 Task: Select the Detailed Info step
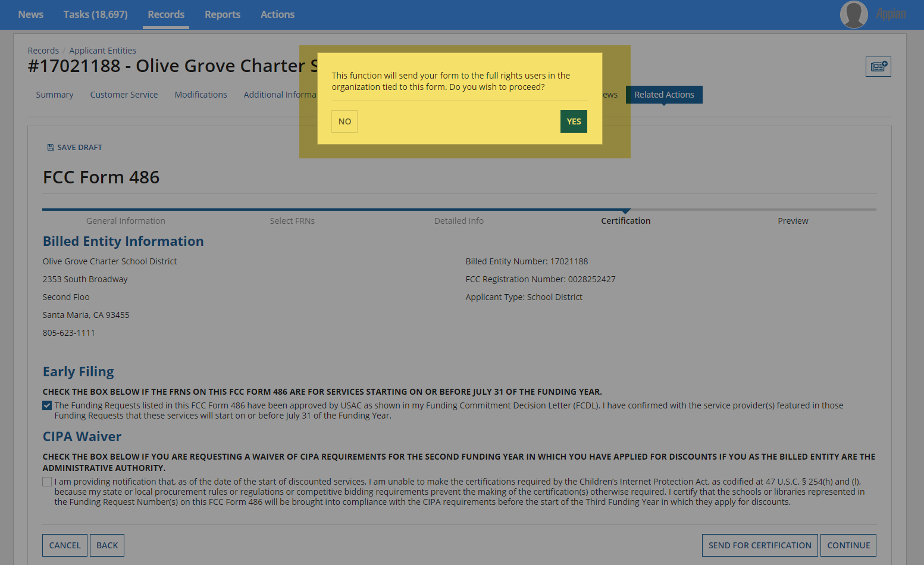point(459,221)
